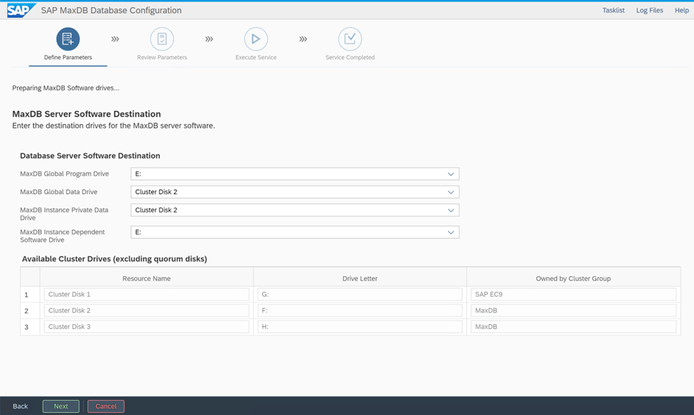Click the F: drive letter field
This screenshot has height=415, width=694.
(360, 311)
